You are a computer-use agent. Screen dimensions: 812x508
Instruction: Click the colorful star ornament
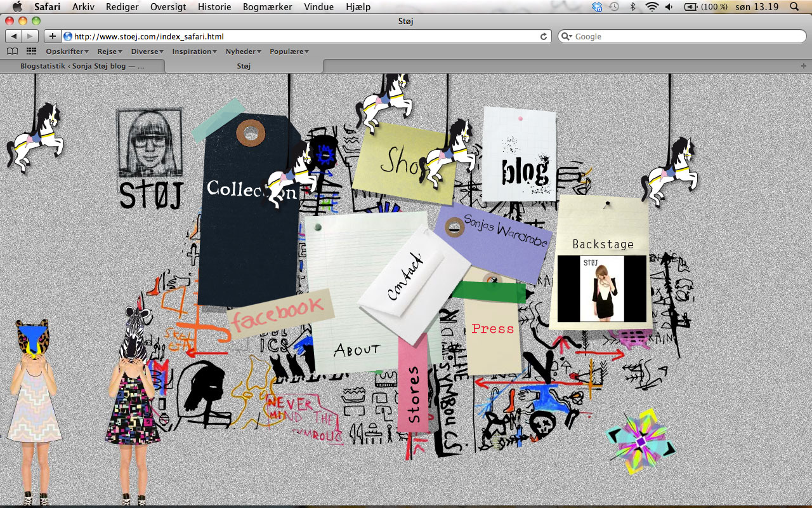[641, 443]
